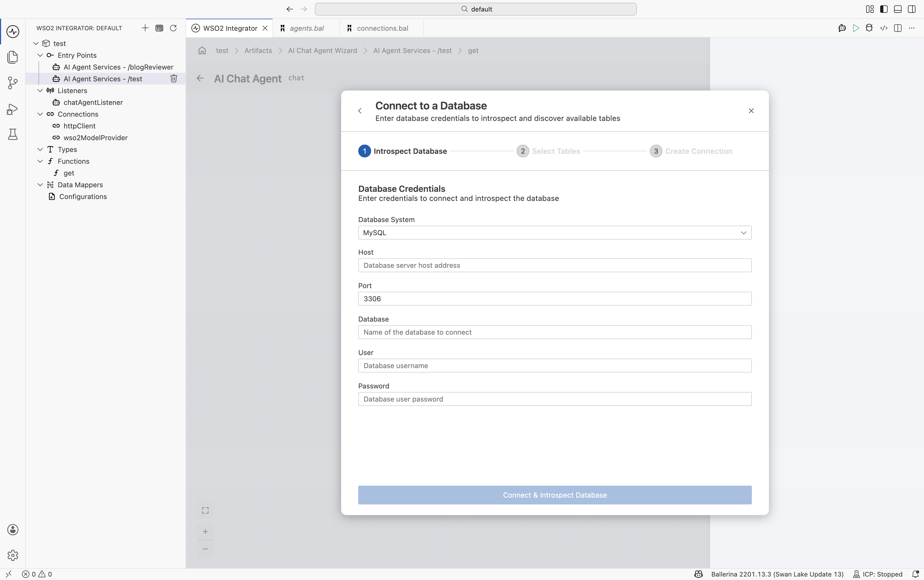Viewport: 924px width, 580px height.
Task: Click the debug icon in editor toolbar
Action: coord(869,28)
